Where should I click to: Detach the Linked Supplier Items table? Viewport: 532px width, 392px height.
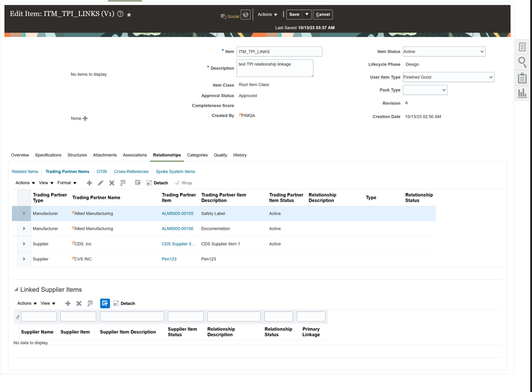124,304
